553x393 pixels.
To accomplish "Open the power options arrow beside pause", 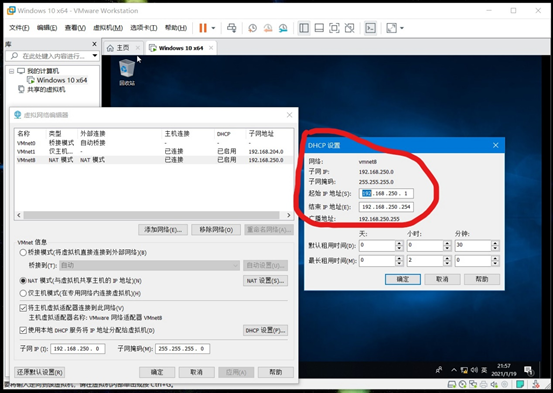I will pos(213,28).
